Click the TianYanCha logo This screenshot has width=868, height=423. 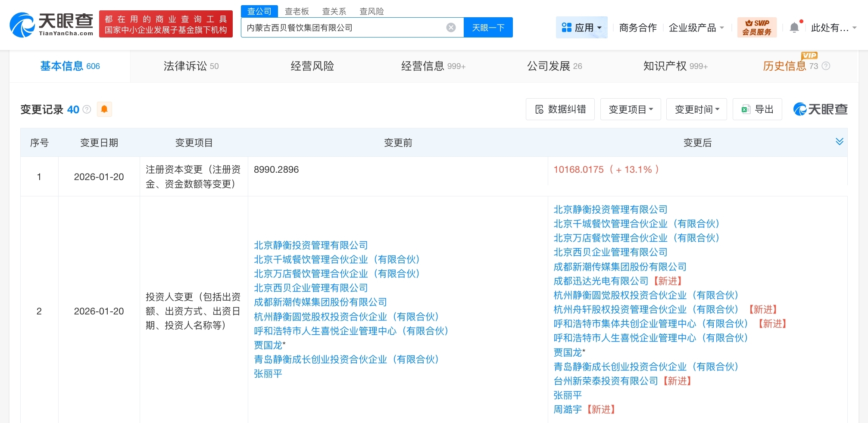point(51,25)
